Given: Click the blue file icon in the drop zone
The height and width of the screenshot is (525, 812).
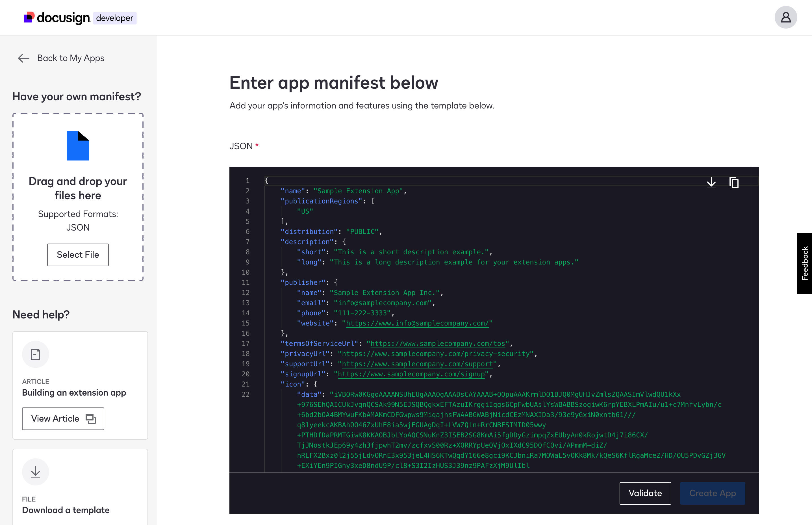Looking at the screenshot, I should (x=78, y=146).
